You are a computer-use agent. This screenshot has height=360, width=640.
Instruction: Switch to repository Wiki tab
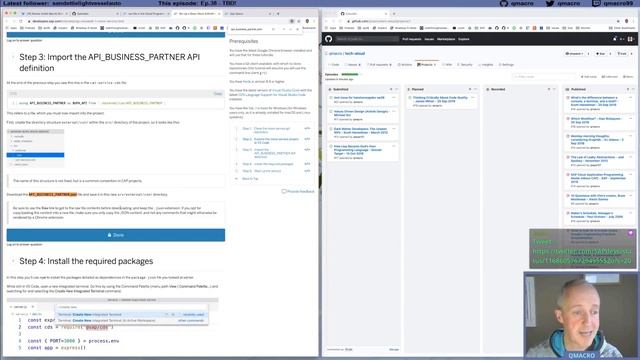[448, 64]
